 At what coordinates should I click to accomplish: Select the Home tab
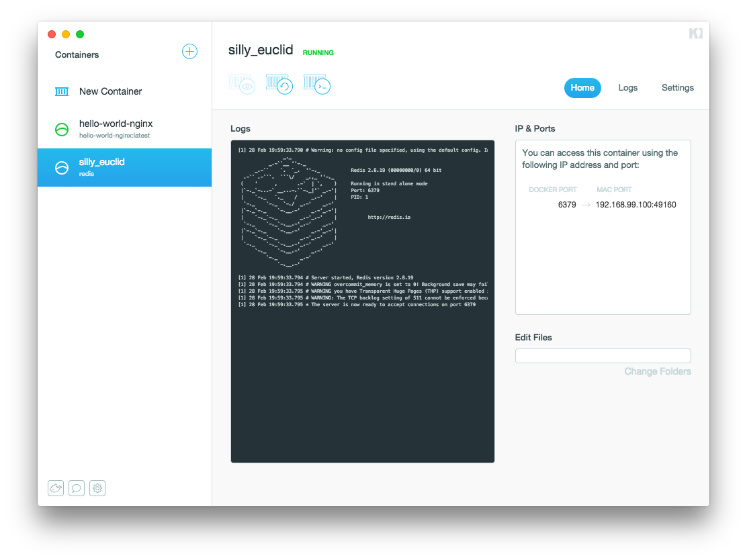582,87
